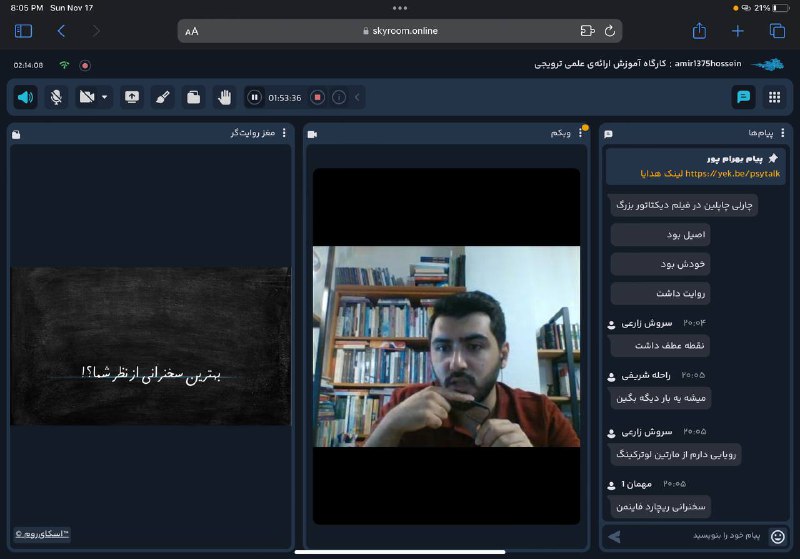
Task: Select the webcam video of presenter
Action: pos(446,346)
